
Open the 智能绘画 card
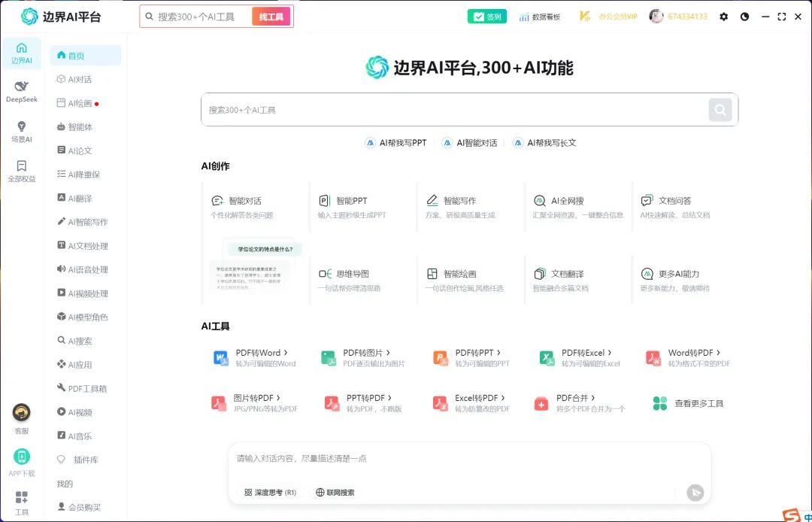(x=470, y=280)
